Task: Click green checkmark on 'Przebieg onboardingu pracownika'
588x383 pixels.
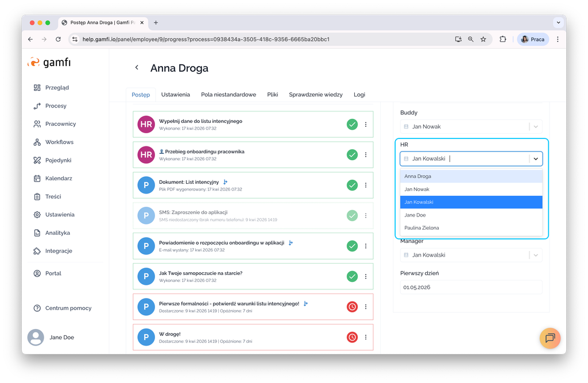Action: [x=352, y=154]
